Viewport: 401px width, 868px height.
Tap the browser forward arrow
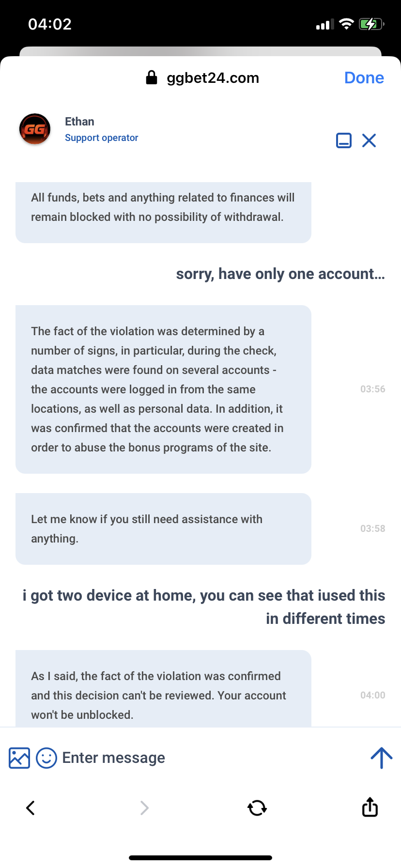(144, 807)
